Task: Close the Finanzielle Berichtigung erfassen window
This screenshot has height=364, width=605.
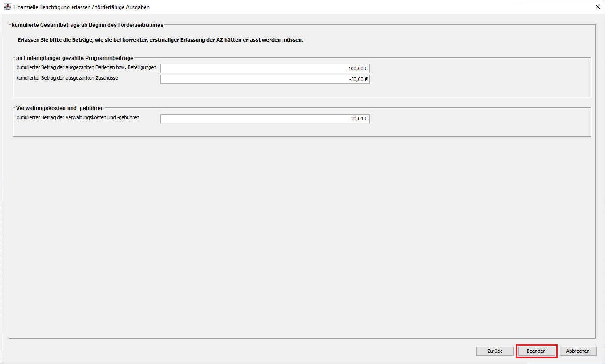Action: [597, 7]
